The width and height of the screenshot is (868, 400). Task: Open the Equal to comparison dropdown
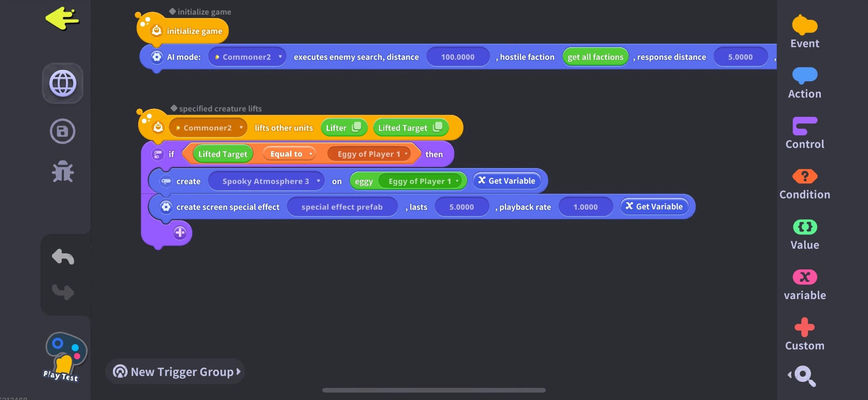click(289, 154)
